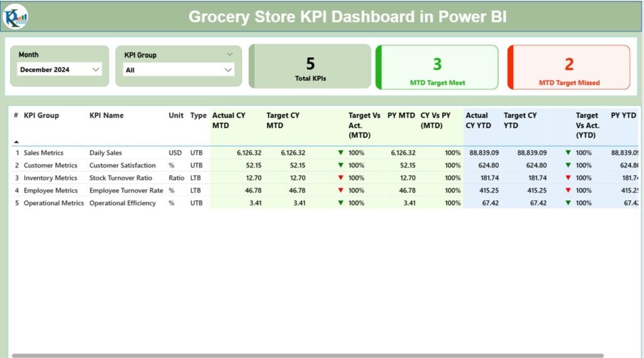Click the PY MTD column header
Screen dimensions: 644x358
tap(401, 116)
